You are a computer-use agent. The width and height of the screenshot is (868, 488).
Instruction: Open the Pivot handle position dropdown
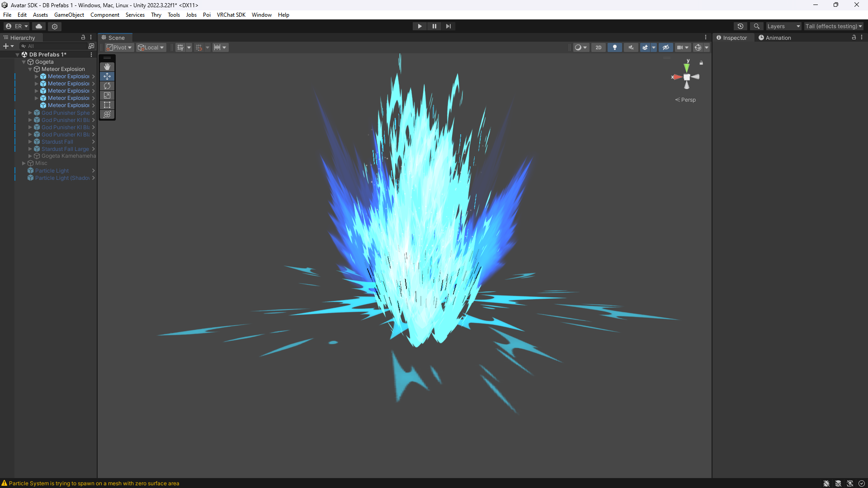click(x=119, y=47)
